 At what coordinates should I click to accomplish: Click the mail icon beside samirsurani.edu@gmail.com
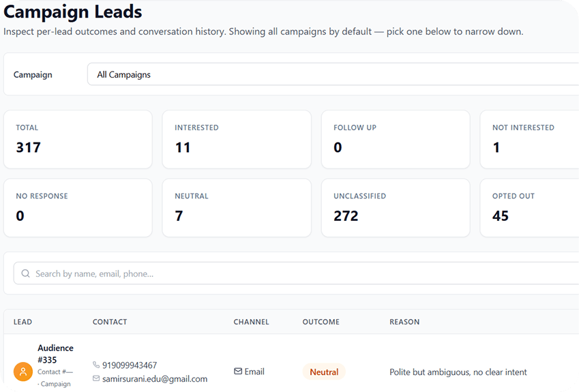click(x=96, y=378)
